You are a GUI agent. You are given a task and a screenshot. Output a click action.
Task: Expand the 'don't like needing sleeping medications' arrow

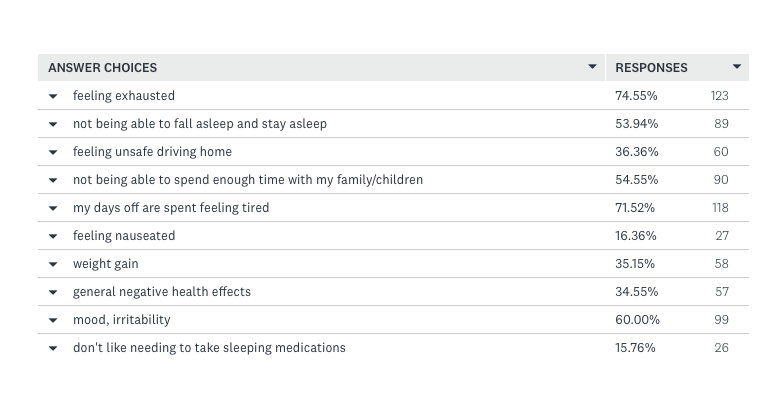point(53,348)
